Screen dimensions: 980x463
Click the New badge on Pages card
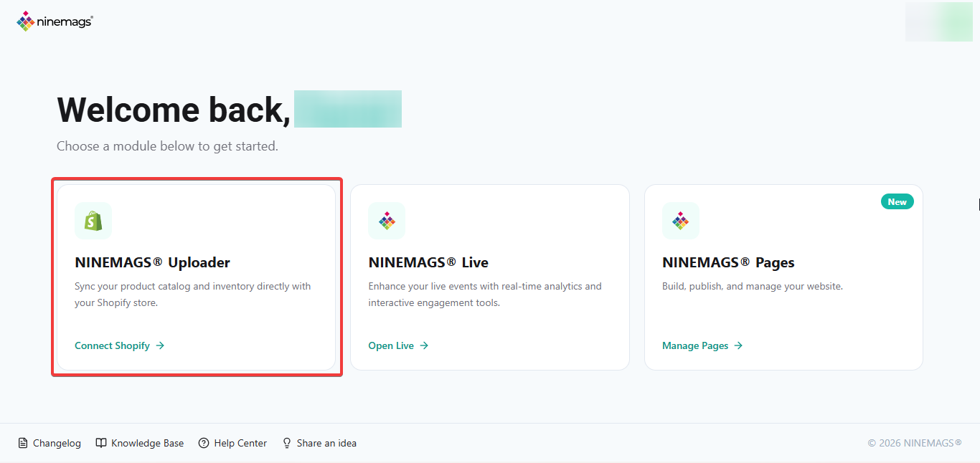click(x=897, y=202)
